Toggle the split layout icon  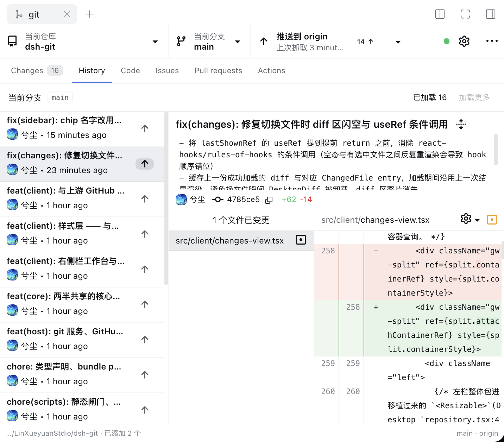(440, 14)
